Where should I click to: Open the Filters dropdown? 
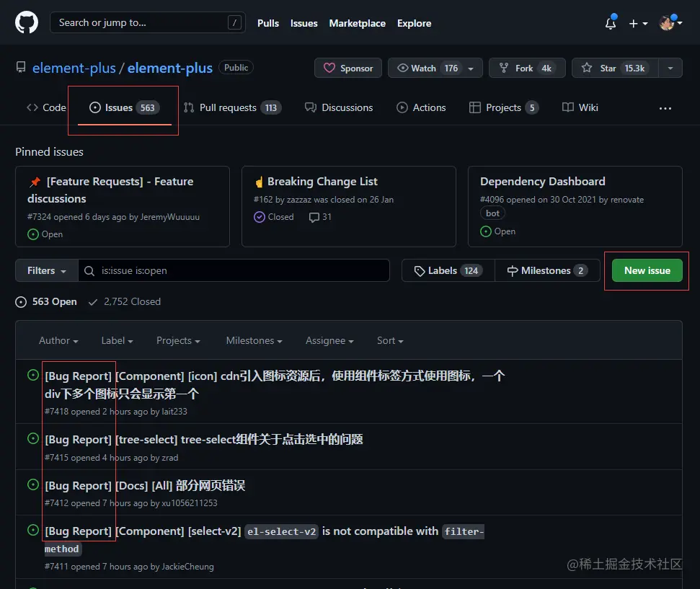(x=47, y=270)
